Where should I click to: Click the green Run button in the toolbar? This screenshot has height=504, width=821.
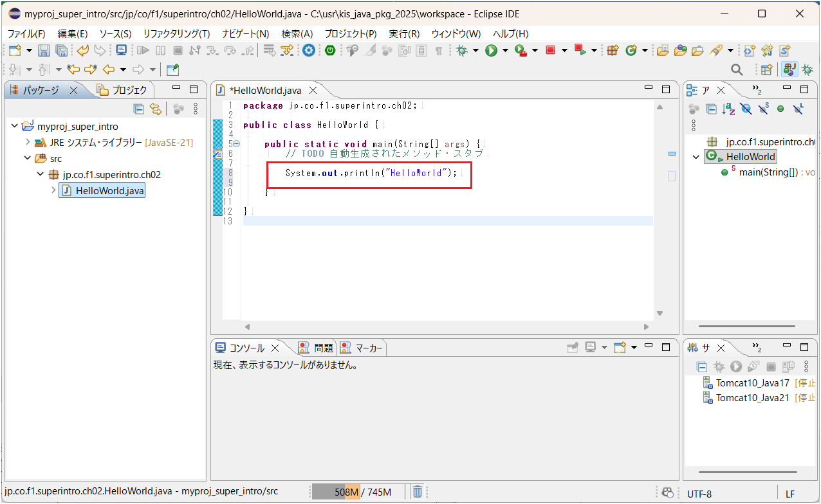[x=492, y=51]
